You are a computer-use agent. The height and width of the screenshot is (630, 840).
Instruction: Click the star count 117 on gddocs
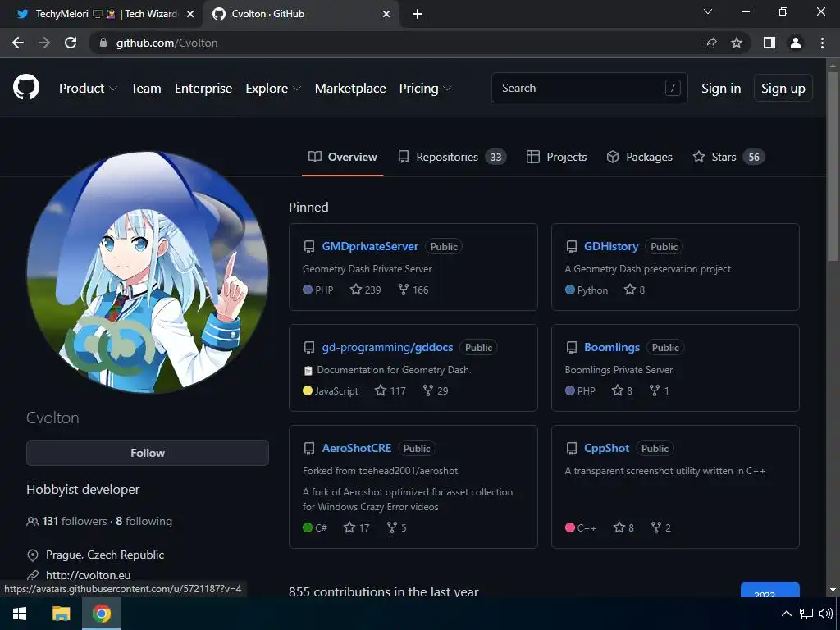tap(390, 390)
